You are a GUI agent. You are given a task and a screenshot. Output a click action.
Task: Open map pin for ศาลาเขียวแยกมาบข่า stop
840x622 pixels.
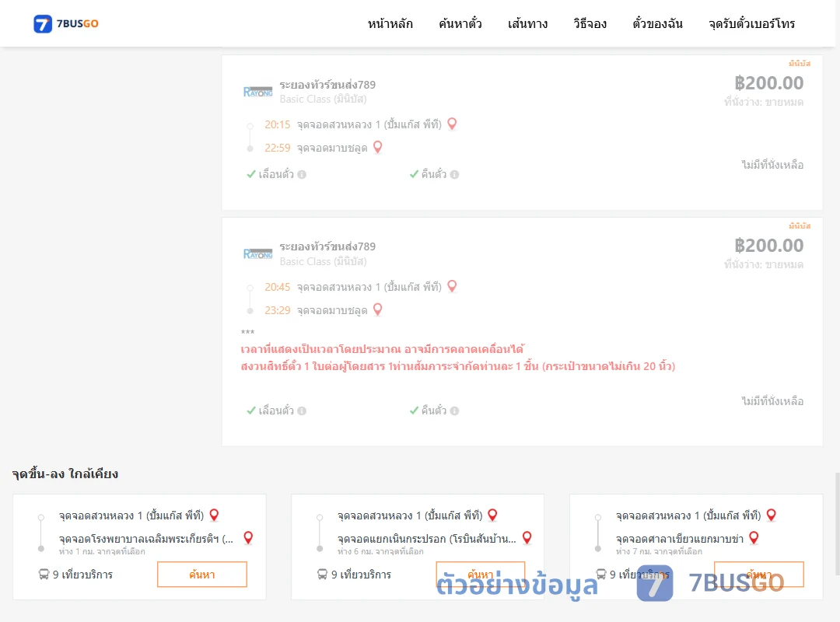click(x=754, y=538)
